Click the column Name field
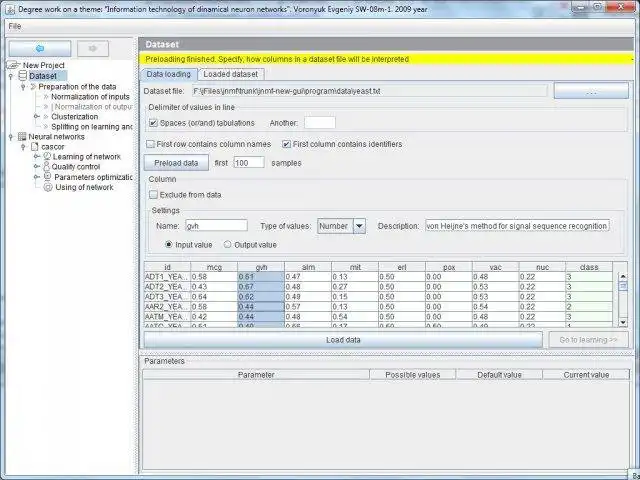640x480 pixels. (216, 226)
